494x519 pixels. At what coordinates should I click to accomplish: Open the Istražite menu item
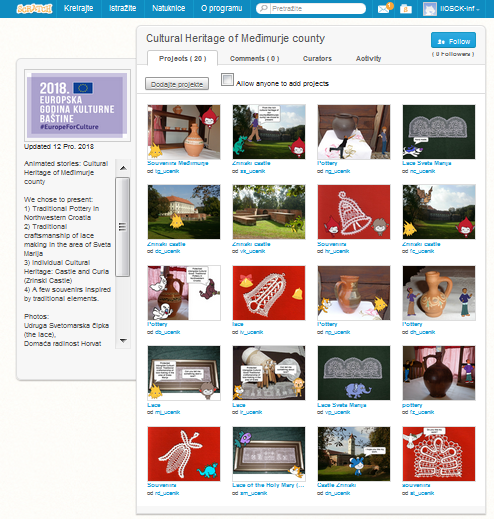click(122, 8)
